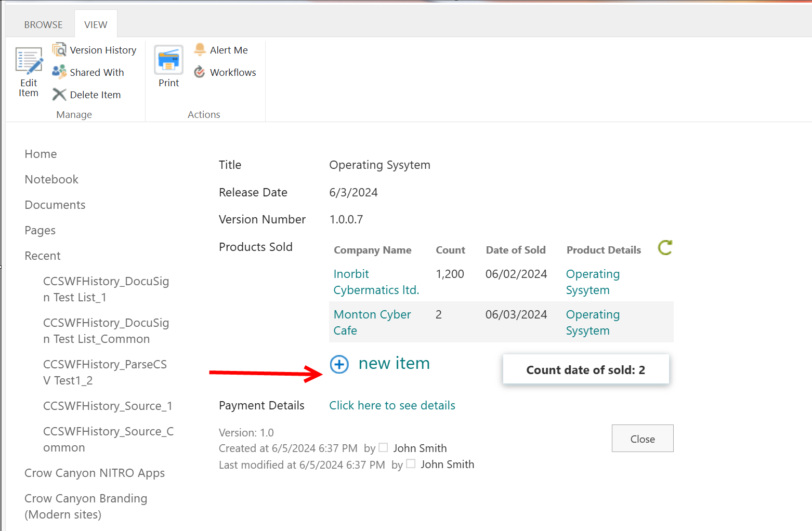The width and height of the screenshot is (812, 531).
Task: Switch to the BROWSE tab
Action: [43, 24]
